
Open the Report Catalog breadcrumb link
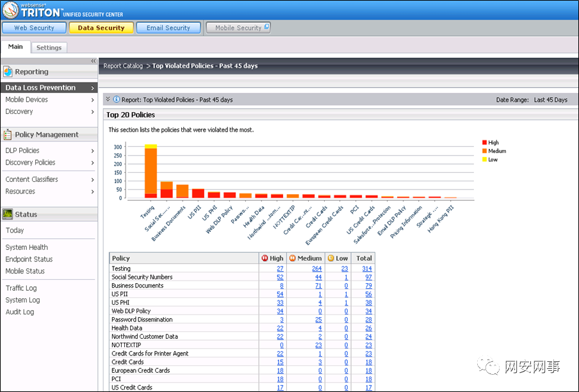(x=123, y=66)
